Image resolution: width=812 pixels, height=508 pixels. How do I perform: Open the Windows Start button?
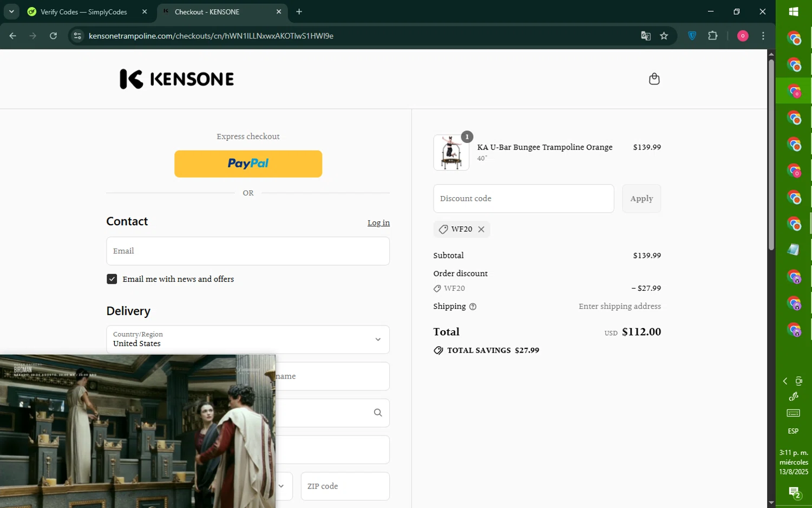pyautogui.click(x=794, y=11)
